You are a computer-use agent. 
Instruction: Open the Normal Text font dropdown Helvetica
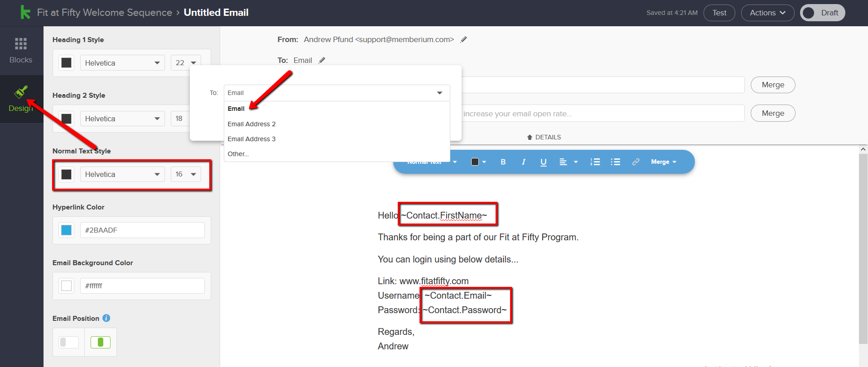122,174
